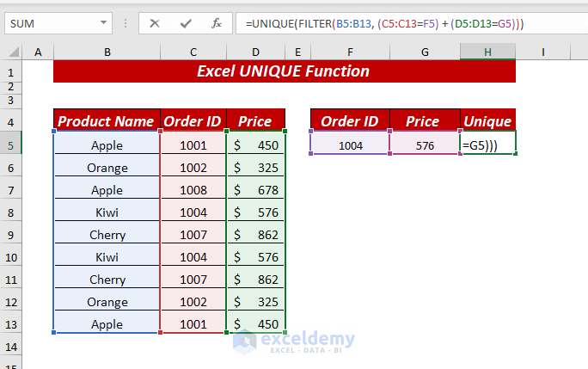Select order ID 1007 in row 9
This screenshot has height=369, width=588.
coord(193,232)
